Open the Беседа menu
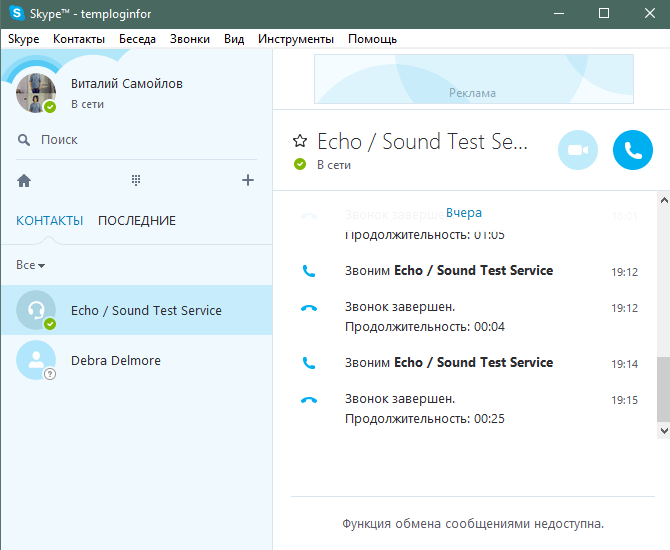Viewport: 670px width, 550px height. click(x=137, y=39)
